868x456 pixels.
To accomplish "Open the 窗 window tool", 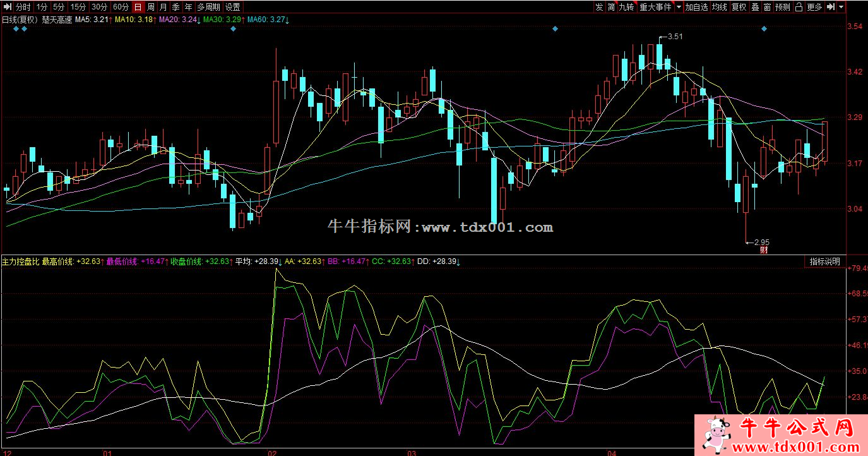I will pyautogui.click(x=766, y=7).
